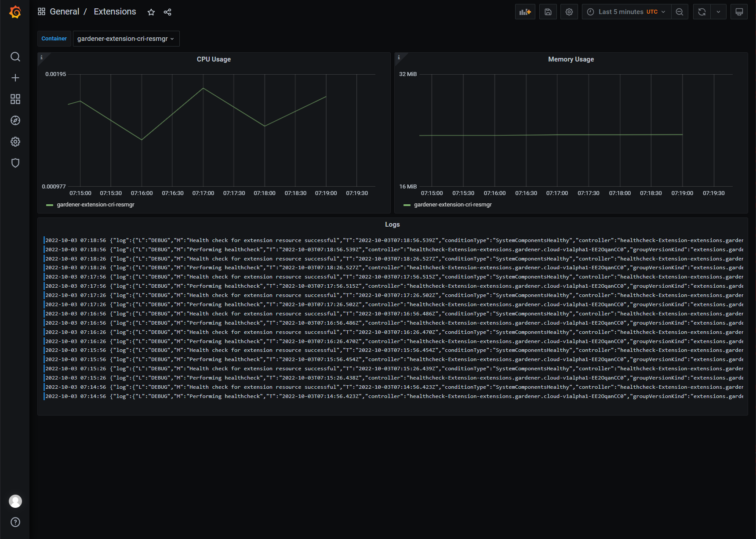This screenshot has height=539, width=756.
Task: Toggle gardener-extension-cri-resmgr series in CPU legend
Action: click(95, 205)
